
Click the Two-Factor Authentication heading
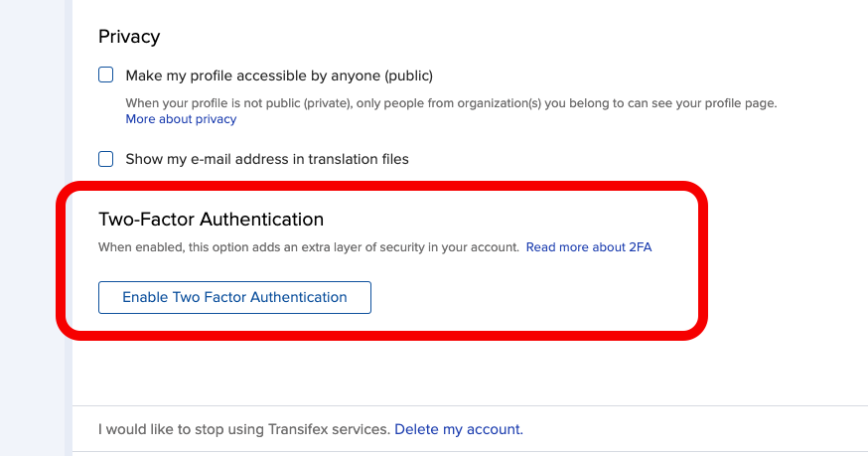coord(211,220)
